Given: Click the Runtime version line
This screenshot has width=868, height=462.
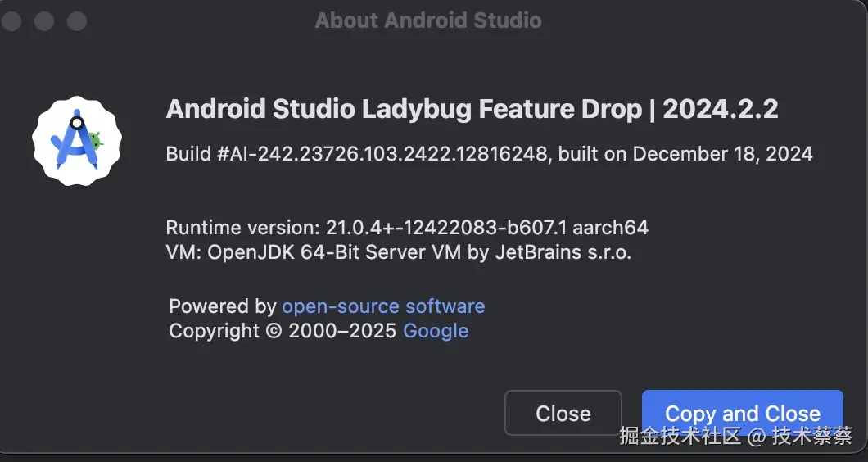Looking at the screenshot, I should pos(407,228).
